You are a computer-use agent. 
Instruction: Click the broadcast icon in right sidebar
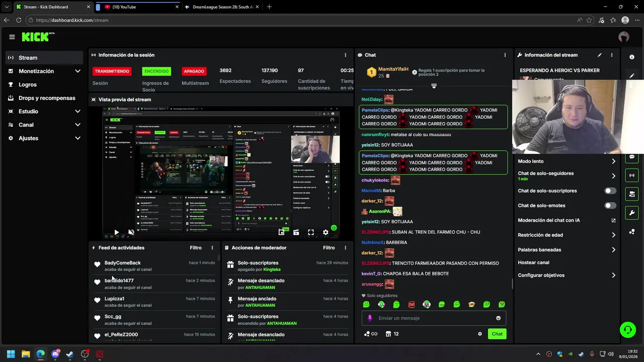point(632,175)
